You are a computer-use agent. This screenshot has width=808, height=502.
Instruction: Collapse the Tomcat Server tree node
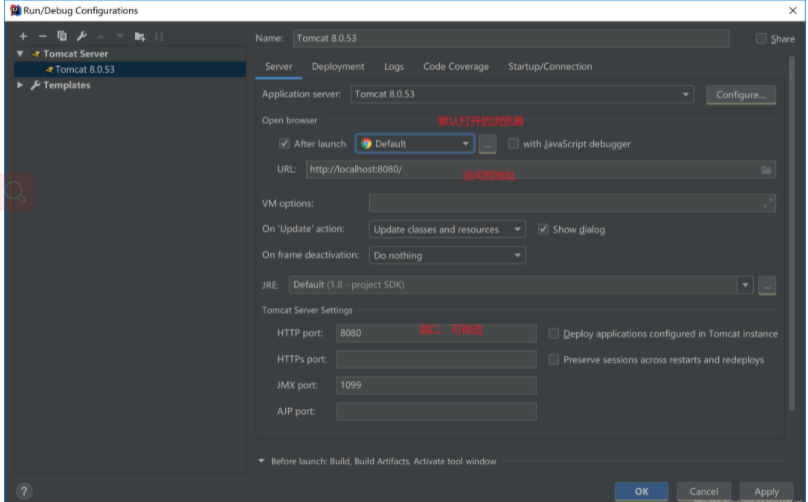tap(20, 54)
